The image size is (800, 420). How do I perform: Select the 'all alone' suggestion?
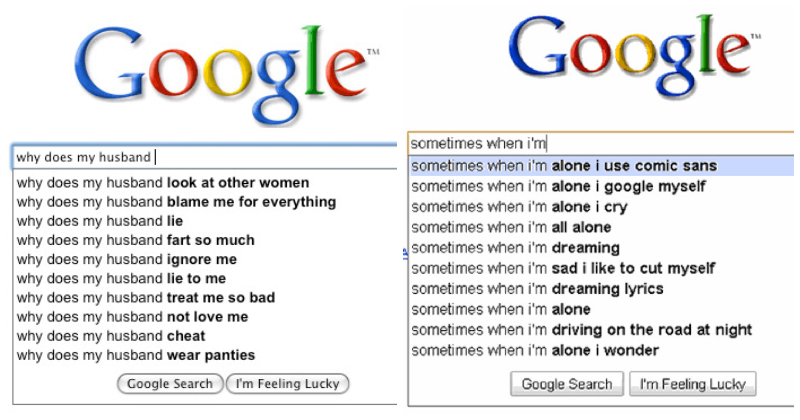511,227
